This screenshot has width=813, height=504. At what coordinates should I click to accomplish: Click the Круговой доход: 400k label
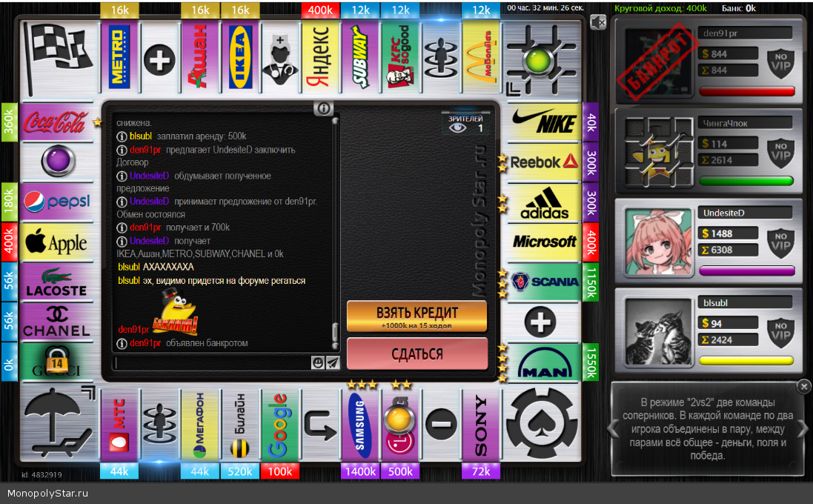(x=660, y=8)
